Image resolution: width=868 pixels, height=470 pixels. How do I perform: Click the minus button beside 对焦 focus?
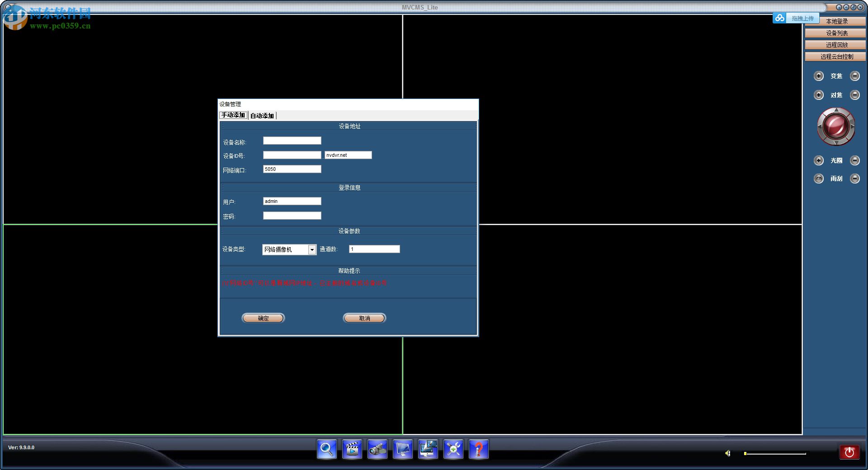855,95
